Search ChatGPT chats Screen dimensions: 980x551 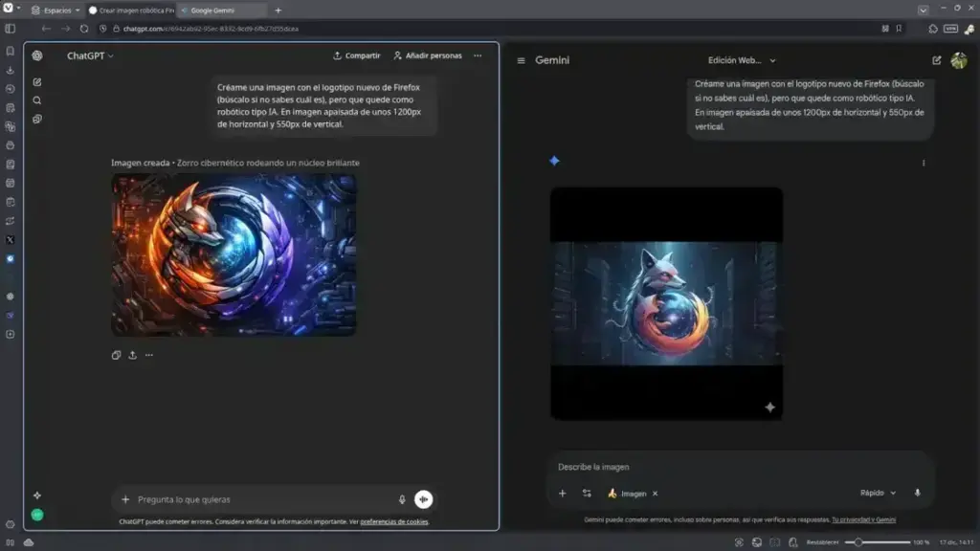click(37, 100)
